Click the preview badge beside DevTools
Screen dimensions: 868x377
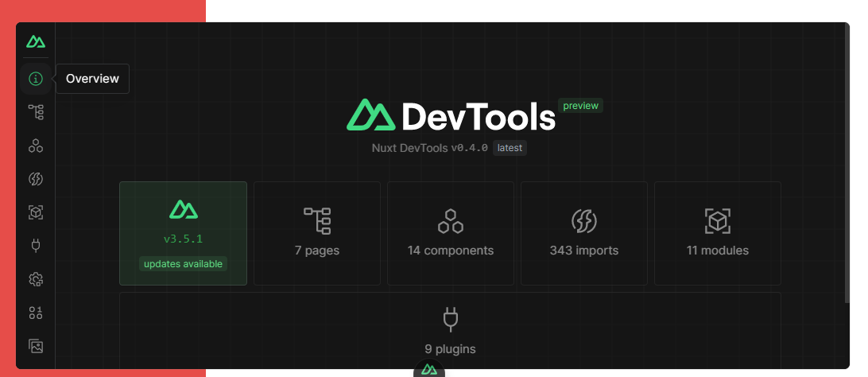[x=581, y=106]
